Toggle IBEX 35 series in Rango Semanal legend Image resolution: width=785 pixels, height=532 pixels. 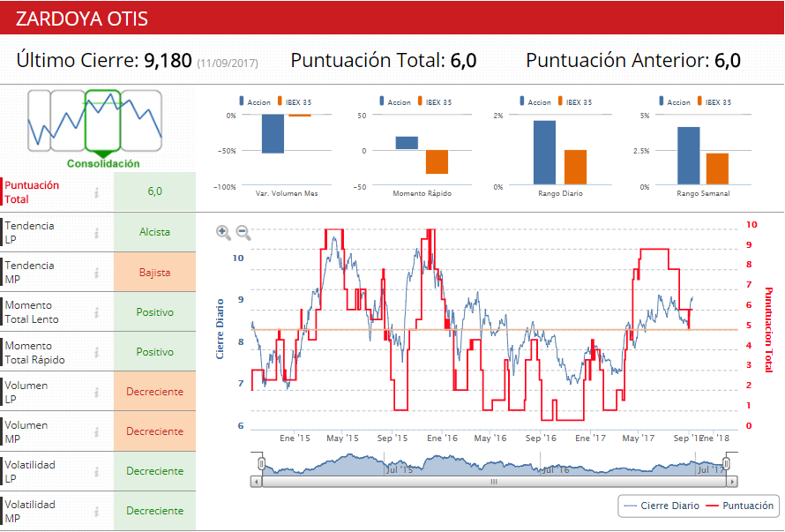pos(714,101)
